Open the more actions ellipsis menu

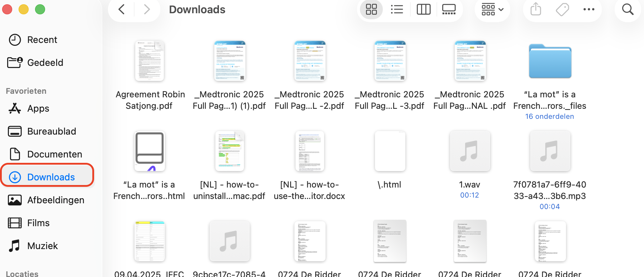click(589, 9)
